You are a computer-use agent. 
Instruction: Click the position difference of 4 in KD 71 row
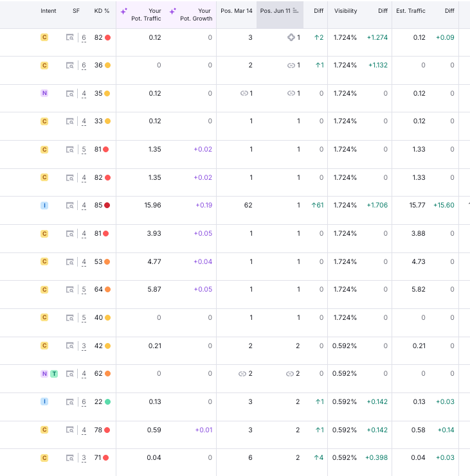[x=319, y=458]
